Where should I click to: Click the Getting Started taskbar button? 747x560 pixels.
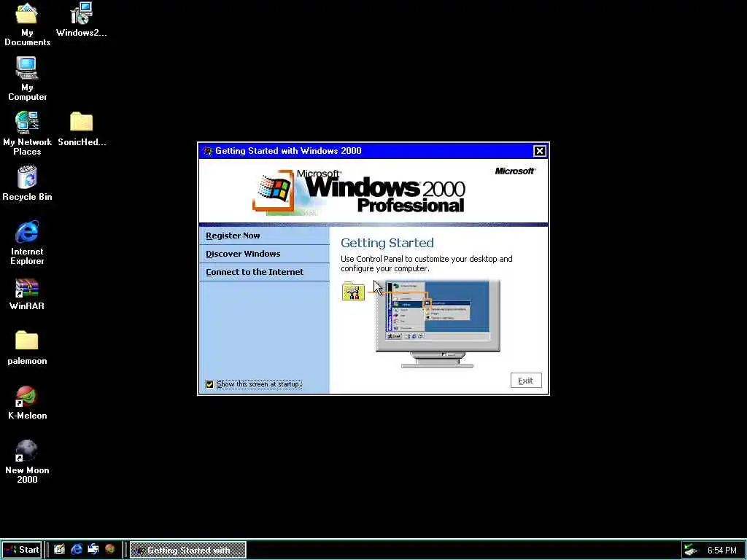pyautogui.click(x=188, y=550)
